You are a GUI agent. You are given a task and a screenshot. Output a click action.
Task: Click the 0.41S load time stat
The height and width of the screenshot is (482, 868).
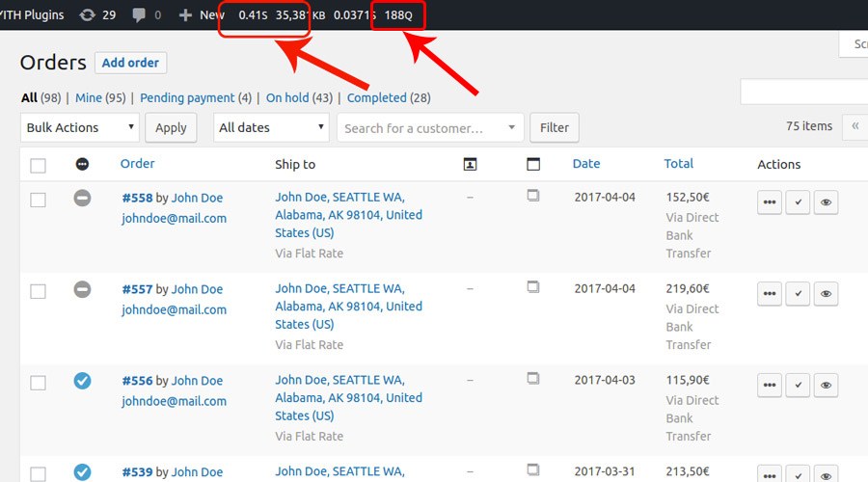[x=253, y=14]
